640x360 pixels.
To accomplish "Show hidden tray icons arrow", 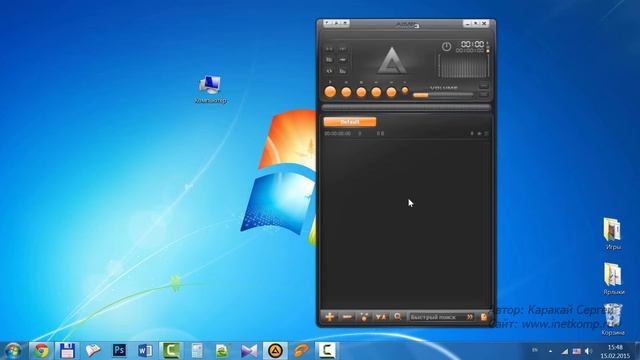I will tap(551, 351).
